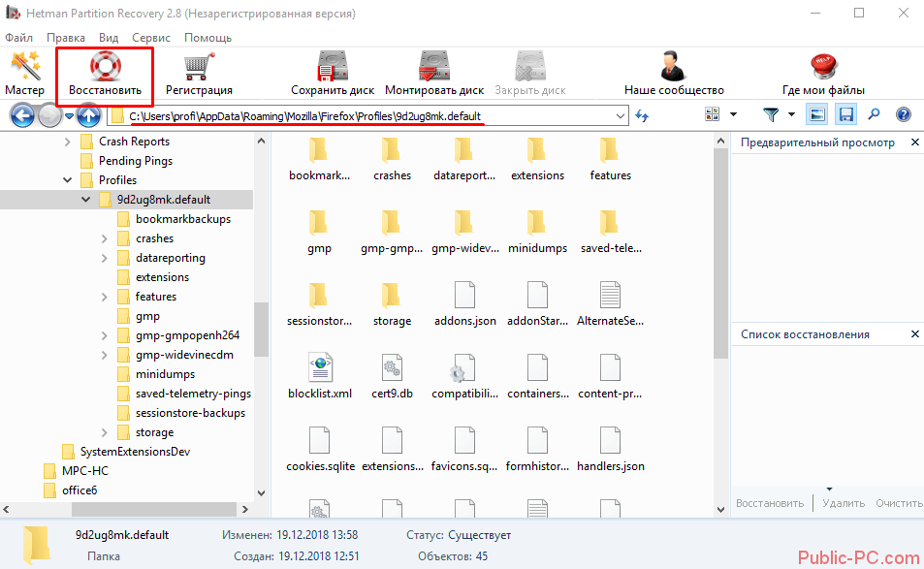Screen dimensions: 924x569
Task: Click the Где мои файлы help button
Action: pyautogui.click(x=823, y=74)
